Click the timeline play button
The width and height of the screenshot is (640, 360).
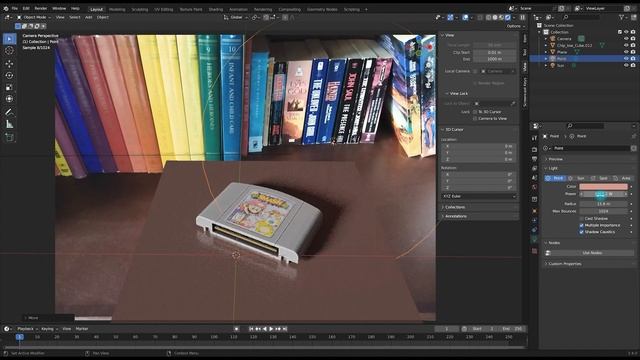pos(271,329)
